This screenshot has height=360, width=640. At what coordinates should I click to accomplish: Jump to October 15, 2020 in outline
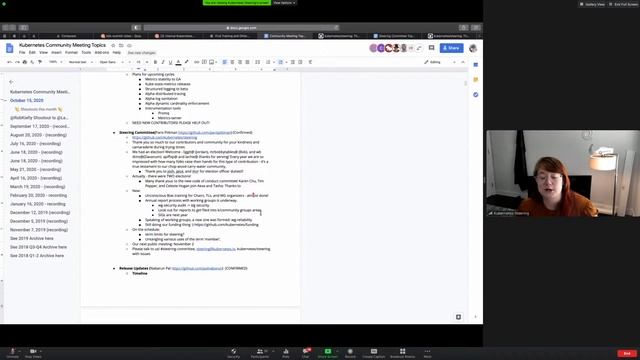click(27, 100)
